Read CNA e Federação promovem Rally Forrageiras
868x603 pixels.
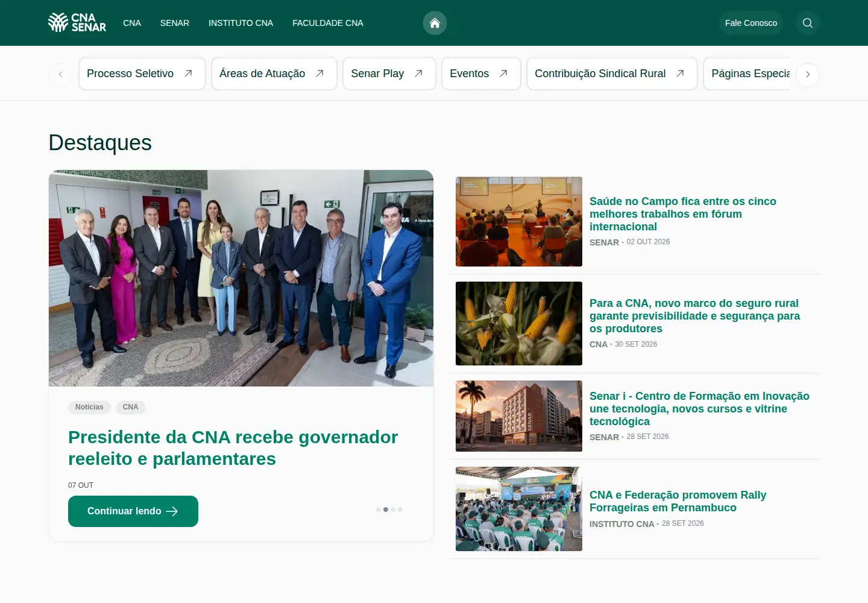[x=678, y=502]
